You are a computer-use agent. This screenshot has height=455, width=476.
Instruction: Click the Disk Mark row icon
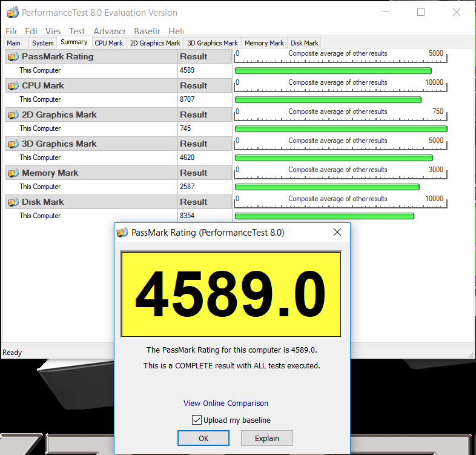click(x=13, y=202)
